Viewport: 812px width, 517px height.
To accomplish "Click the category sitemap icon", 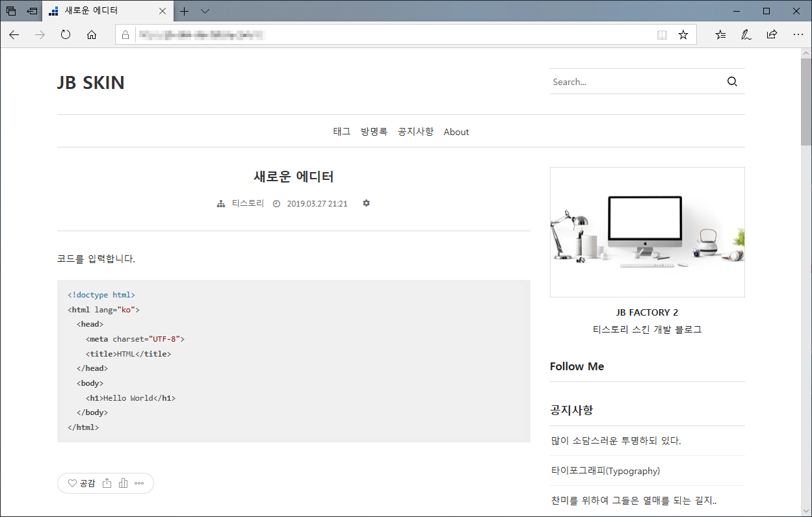I will click(221, 204).
